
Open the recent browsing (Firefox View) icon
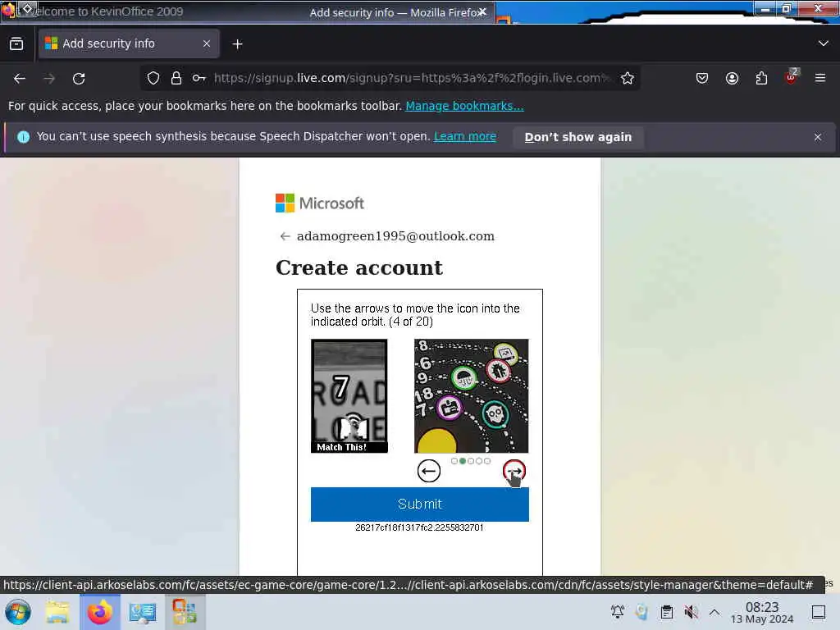[16, 44]
